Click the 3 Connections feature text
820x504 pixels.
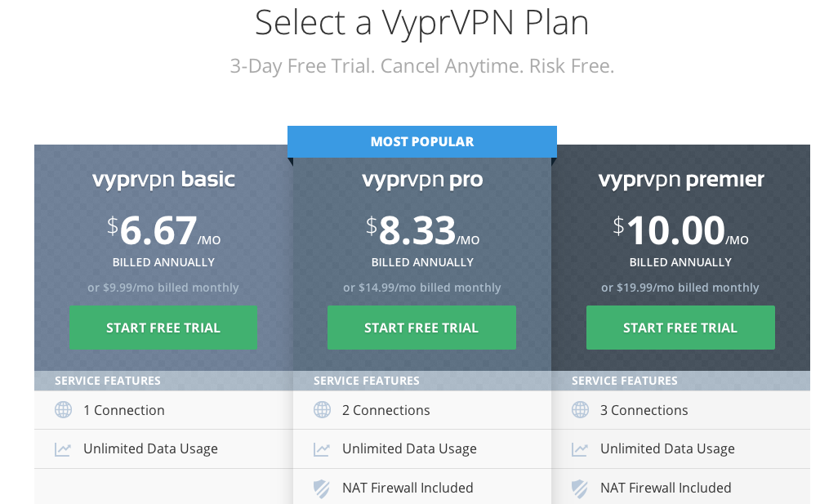tap(644, 410)
